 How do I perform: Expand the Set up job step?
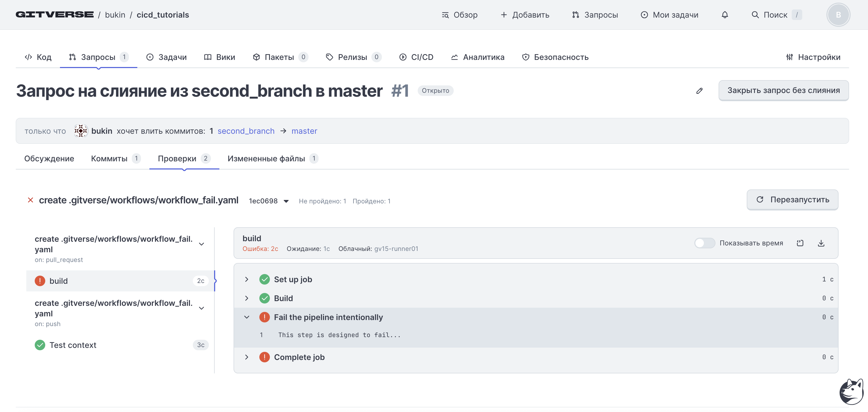[247, 279]
